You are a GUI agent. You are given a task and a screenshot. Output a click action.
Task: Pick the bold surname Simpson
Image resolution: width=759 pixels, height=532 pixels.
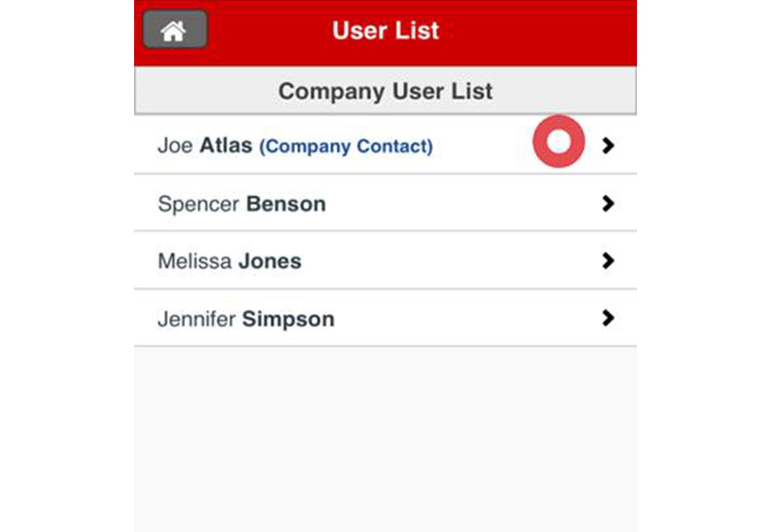[288, 319]
